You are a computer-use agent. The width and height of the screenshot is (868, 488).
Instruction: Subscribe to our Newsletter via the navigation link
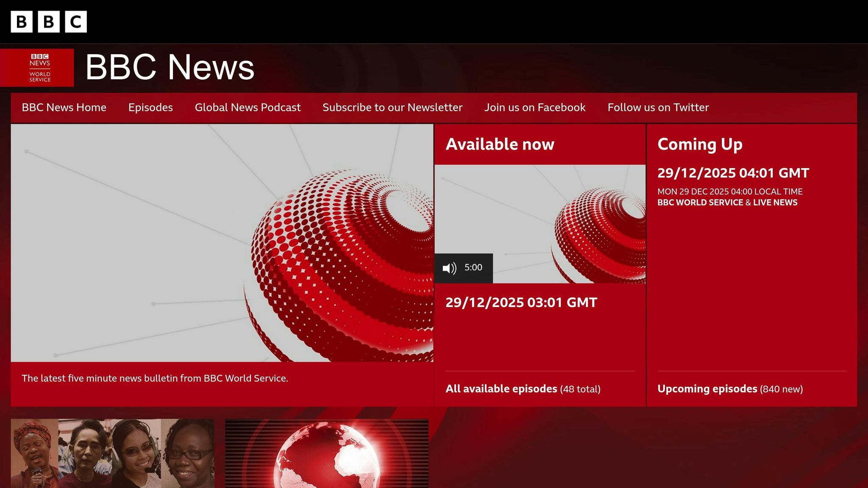coord(392,107)
